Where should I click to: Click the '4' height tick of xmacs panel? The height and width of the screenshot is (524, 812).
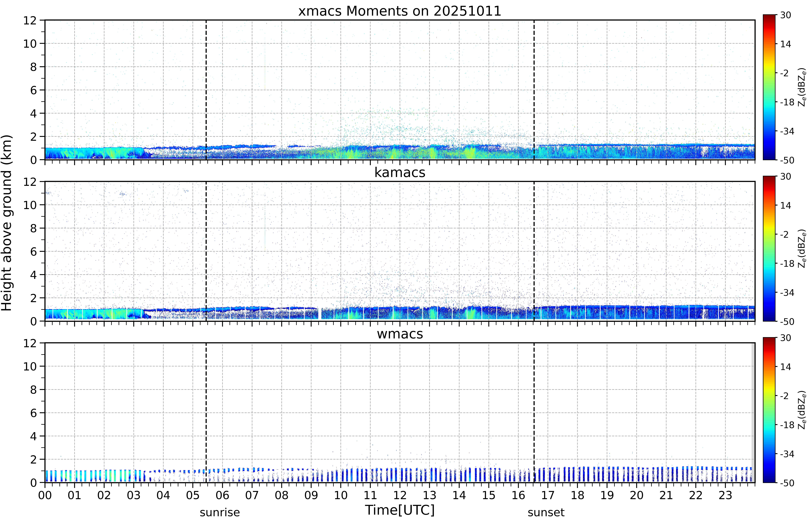coord(33,113)
